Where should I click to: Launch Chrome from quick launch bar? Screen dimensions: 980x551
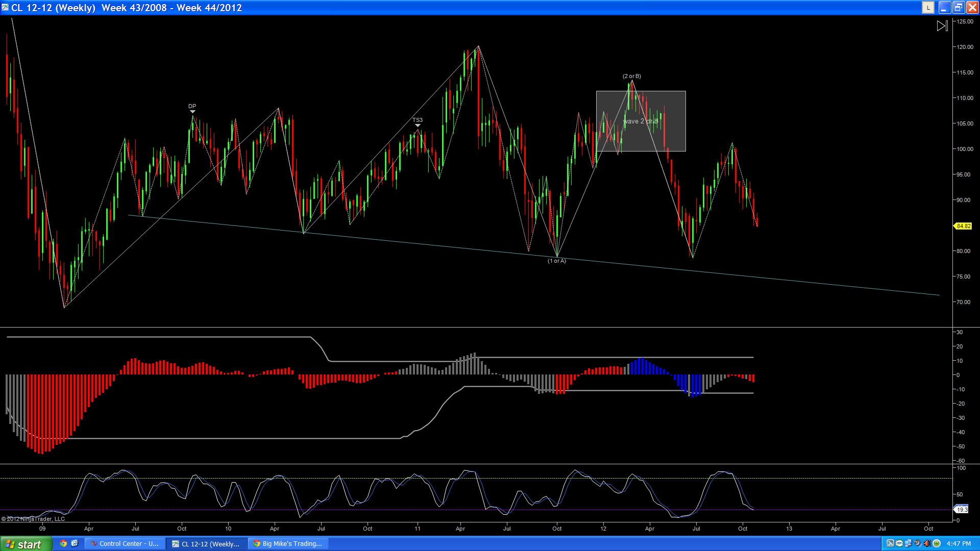[63, 543]
